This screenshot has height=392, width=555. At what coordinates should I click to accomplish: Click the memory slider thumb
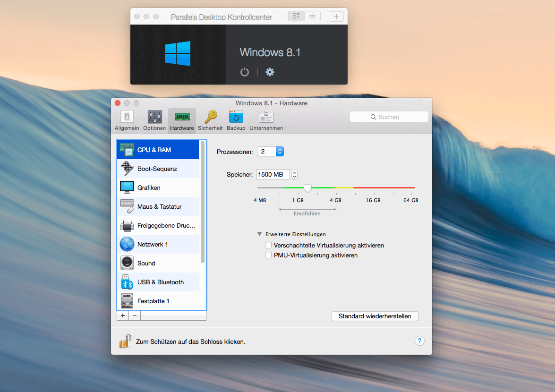[307, 188]
